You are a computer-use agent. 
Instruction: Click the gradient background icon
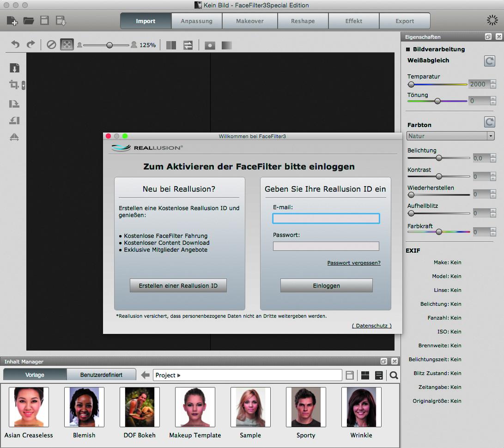tap(227, 45)
